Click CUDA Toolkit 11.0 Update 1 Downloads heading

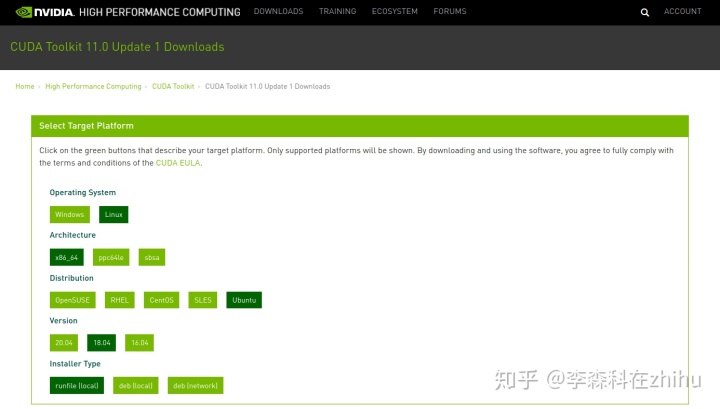[x=117, y=47]
